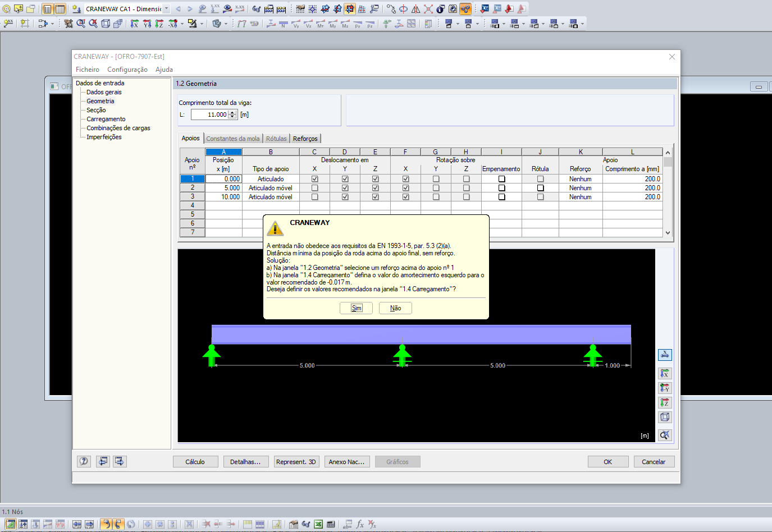
Task: Click the position cell of support 1
Action: (223, 179)
